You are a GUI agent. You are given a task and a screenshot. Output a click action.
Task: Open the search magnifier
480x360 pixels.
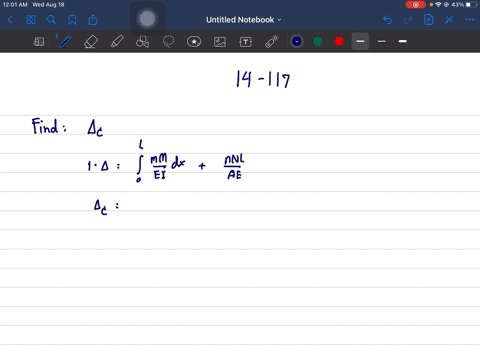point(51,20)
